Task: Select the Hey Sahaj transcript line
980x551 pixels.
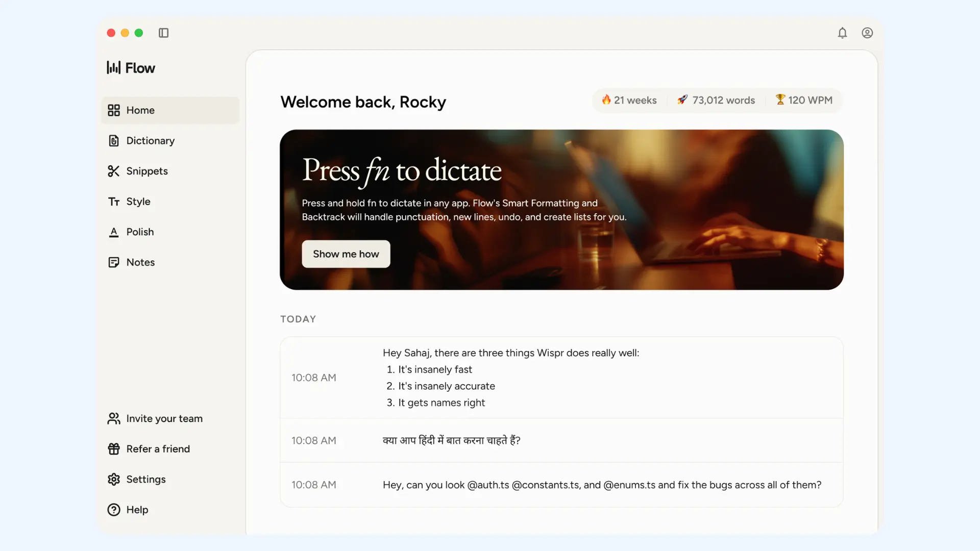Action: click(511, 353)
